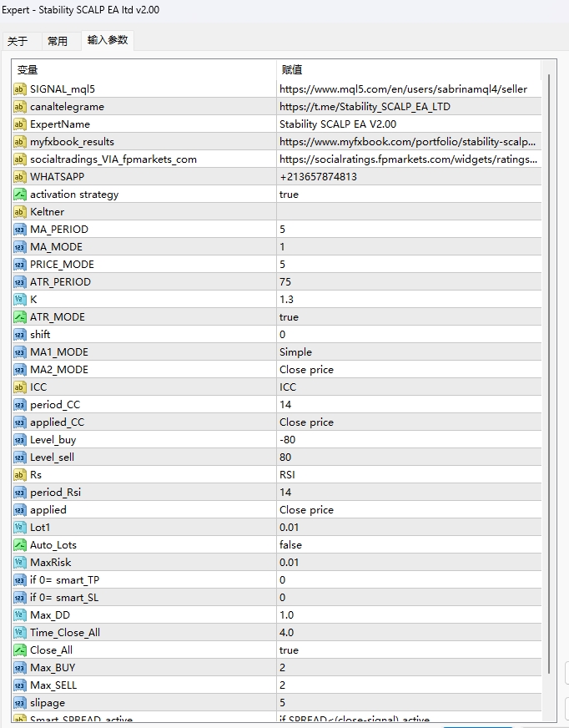Click the decimal icon beside Lot1
This screenshot has height=728, width=569.
tap(20, 528)
